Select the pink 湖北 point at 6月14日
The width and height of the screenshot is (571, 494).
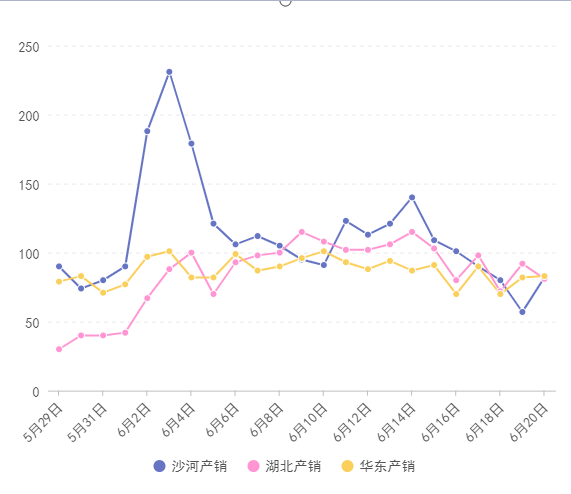click(412, 232)
